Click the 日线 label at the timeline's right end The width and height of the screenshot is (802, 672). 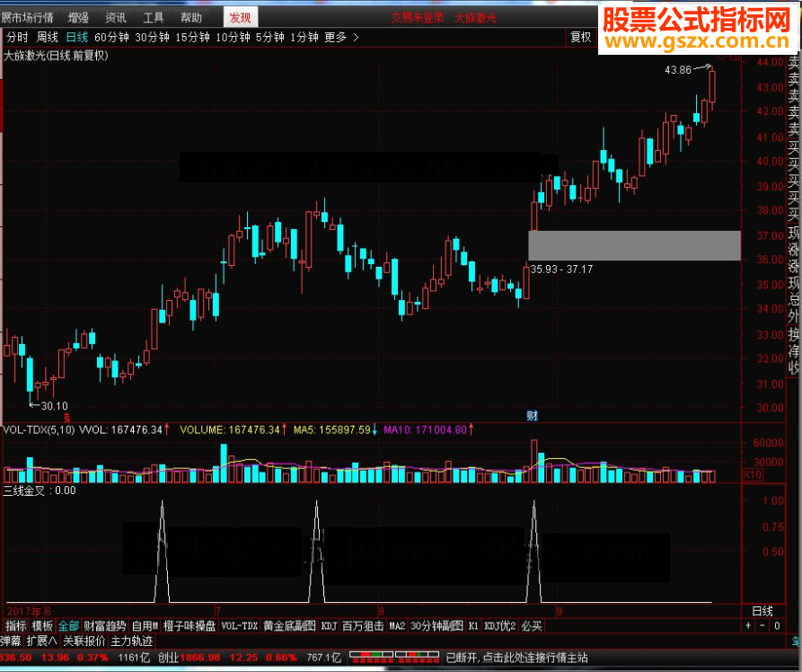pyautogui.click(x=762, y=611)
